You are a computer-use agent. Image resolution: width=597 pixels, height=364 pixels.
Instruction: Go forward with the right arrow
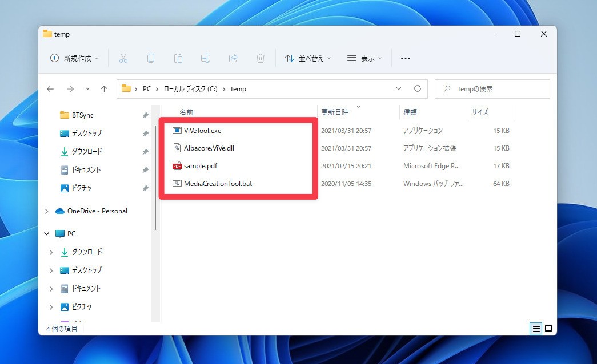pos(70,89)
